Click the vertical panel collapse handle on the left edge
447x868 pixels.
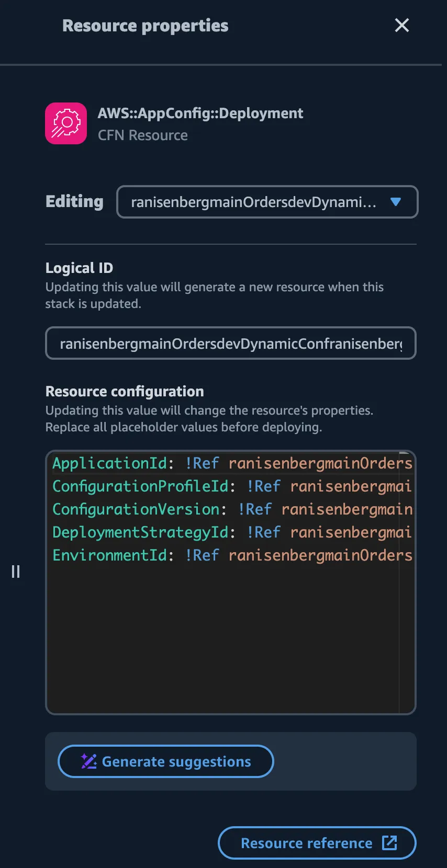(15, 572)
